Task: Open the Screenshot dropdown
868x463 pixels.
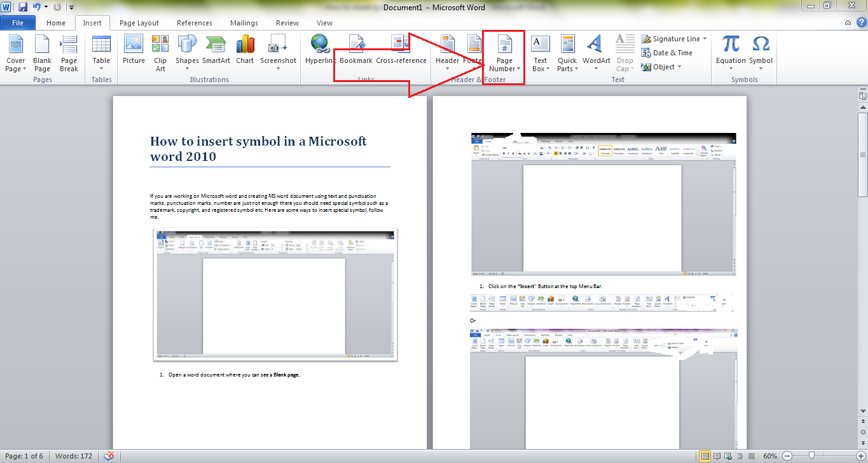Action: 278,52
